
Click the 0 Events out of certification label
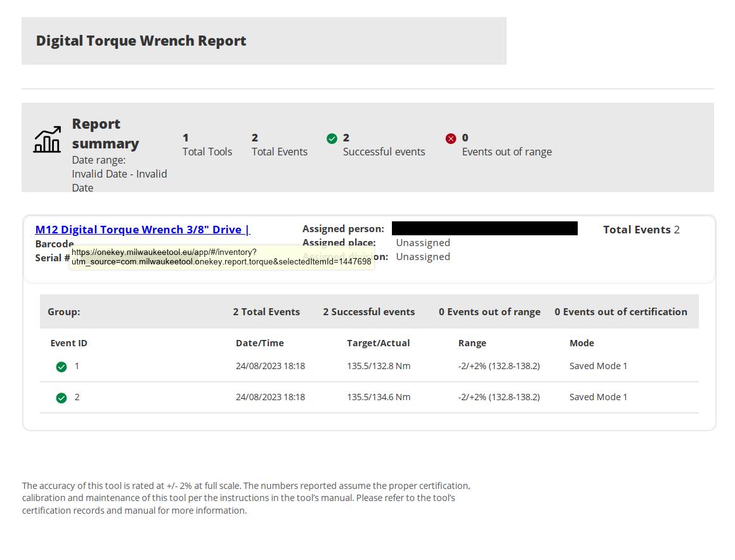(x=620, y=312)
